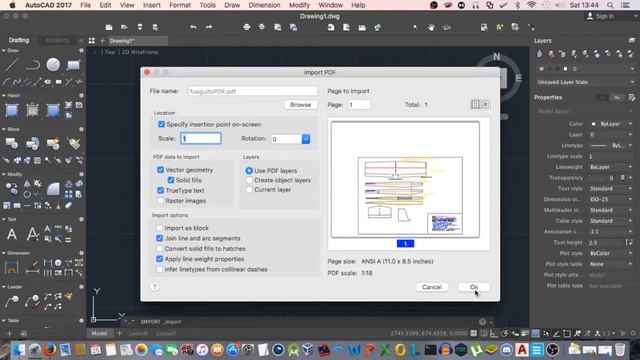The height and width of the screenshot is (360, 640).
Task: Select Use PDF layers radio option
Action: pos(249,170)
